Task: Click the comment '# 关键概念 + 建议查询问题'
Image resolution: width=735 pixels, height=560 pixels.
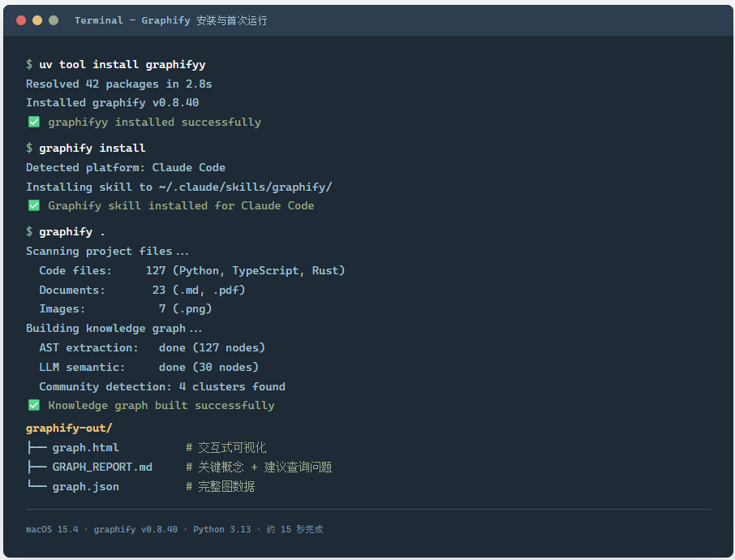Action: (259, 467)
